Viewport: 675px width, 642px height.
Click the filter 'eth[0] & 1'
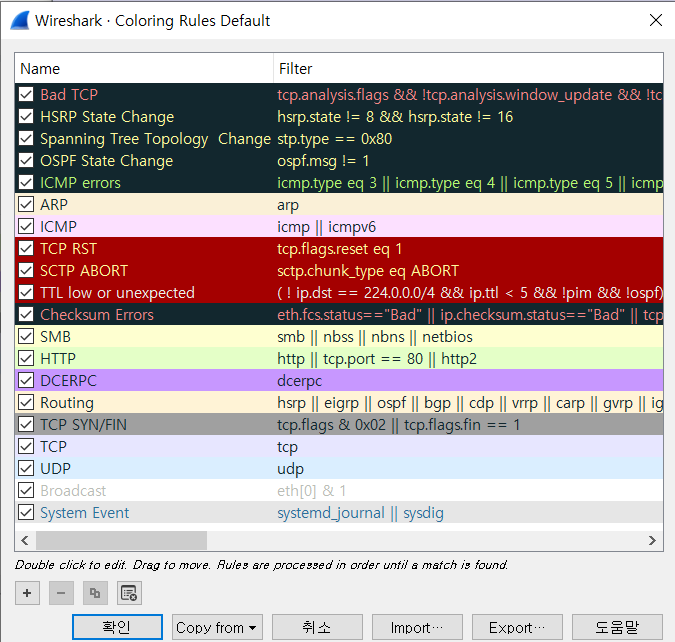tap(311, 490)
